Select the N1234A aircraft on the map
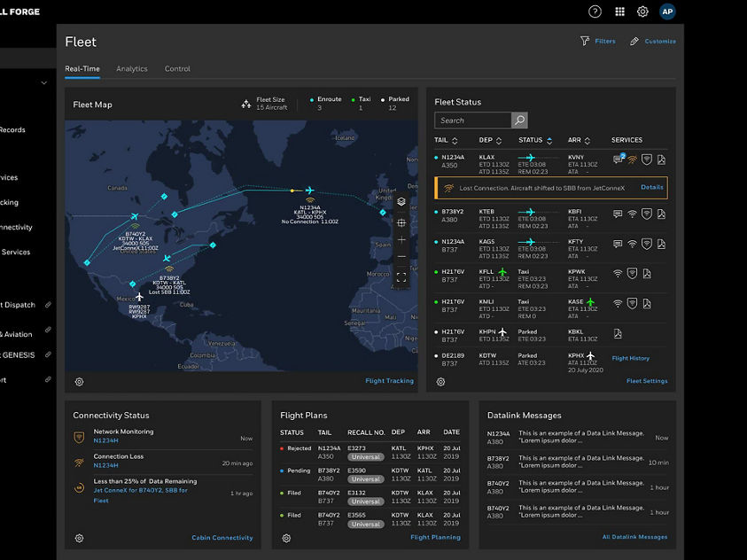747x560 pixels. pos(309,191)
